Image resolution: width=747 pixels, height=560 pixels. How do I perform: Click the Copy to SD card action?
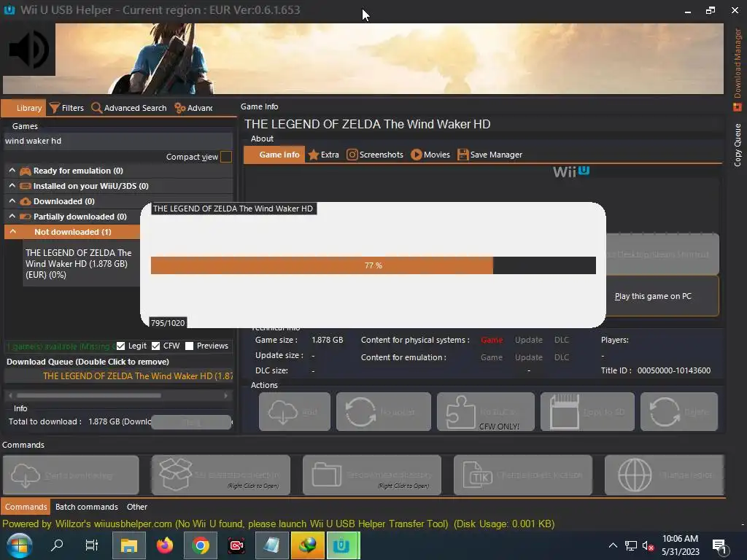pyautogui.click(x=587, y=412)
